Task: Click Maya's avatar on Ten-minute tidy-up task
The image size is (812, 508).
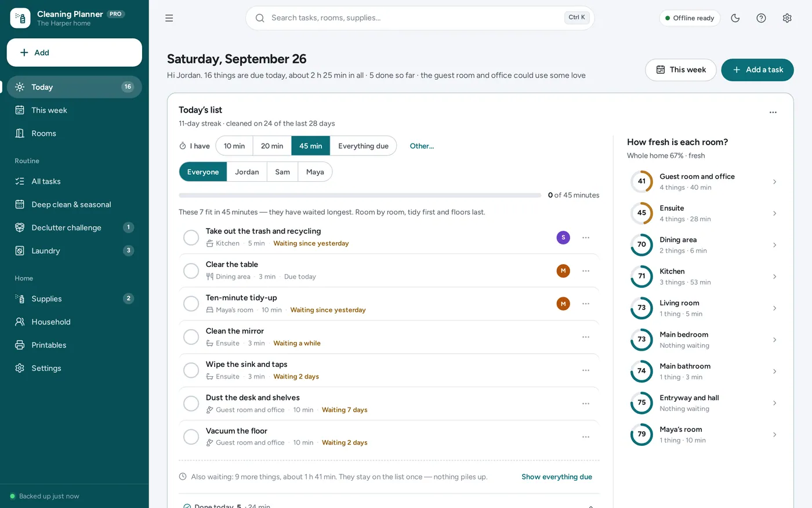Action: tap(563, 304)
